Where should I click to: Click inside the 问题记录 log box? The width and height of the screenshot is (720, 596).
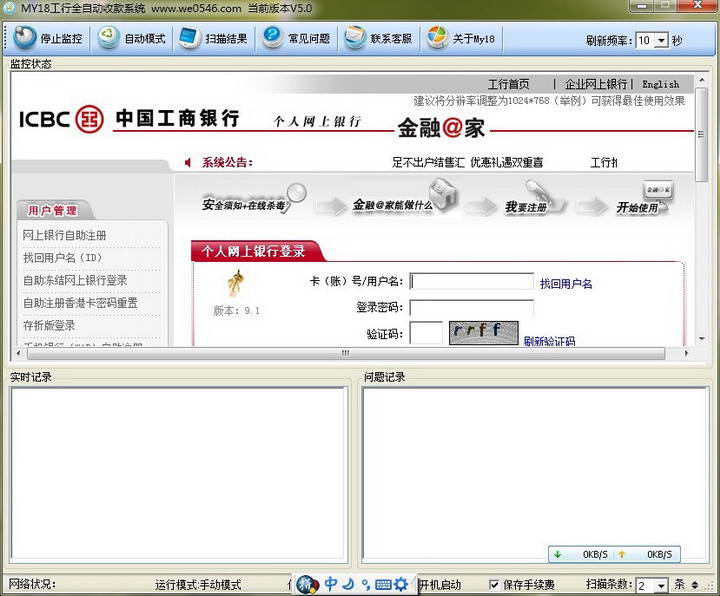(535, 475)
